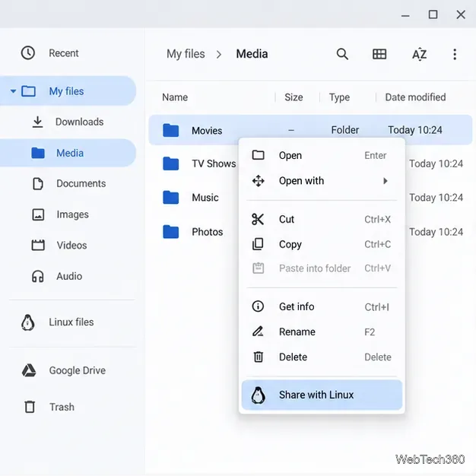Click the Delete trash icon in menu

click(258, 357)
